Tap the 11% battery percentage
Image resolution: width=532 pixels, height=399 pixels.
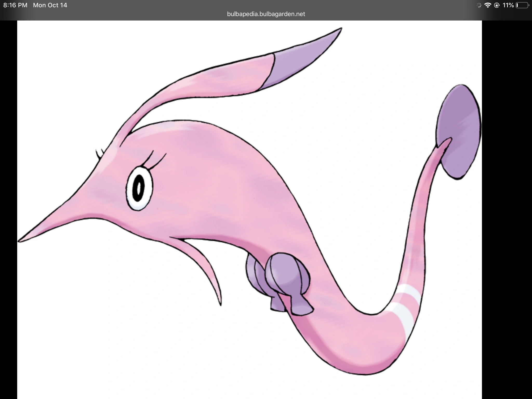pos(508,5)
